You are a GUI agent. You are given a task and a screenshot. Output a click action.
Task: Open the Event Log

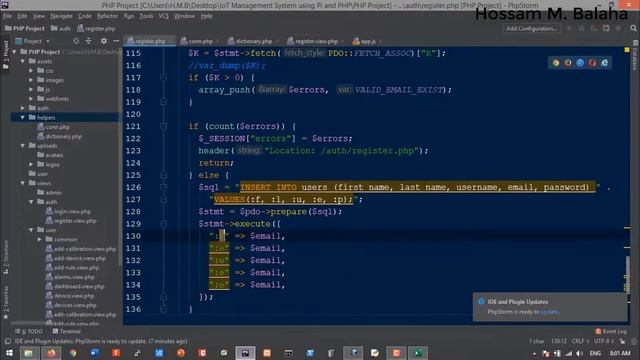pyautogui.click(x=611, y=331)
